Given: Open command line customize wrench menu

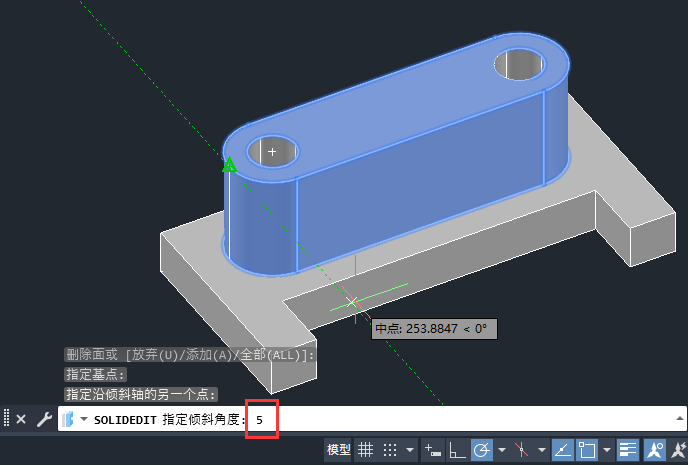Looking at the screenshot, I should 44,419.
